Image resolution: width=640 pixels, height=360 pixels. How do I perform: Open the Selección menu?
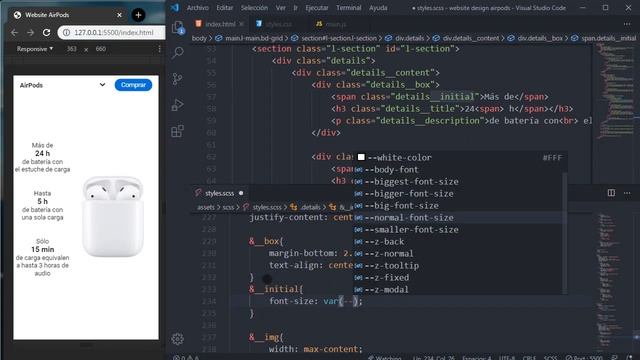254,8
